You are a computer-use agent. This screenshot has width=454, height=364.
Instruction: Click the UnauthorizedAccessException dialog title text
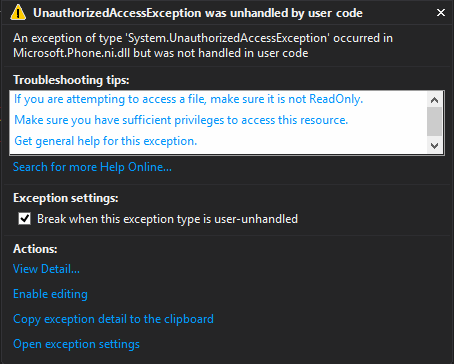pyautogui.click(x=198, y=13)
